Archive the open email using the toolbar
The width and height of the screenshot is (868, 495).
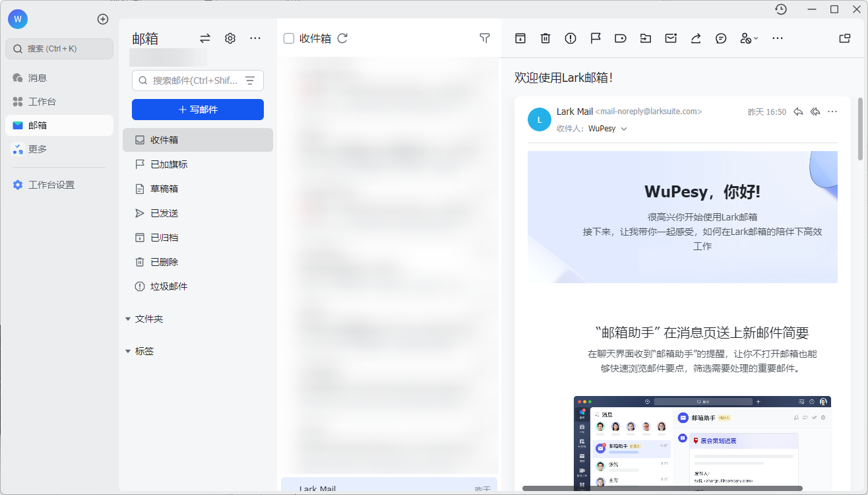coord(520,38)
